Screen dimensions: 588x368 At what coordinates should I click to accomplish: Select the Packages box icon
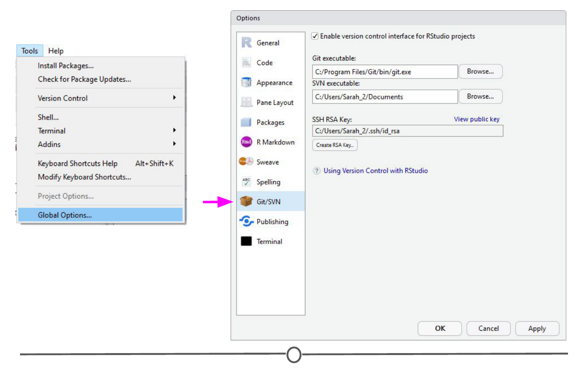(247, 122)
